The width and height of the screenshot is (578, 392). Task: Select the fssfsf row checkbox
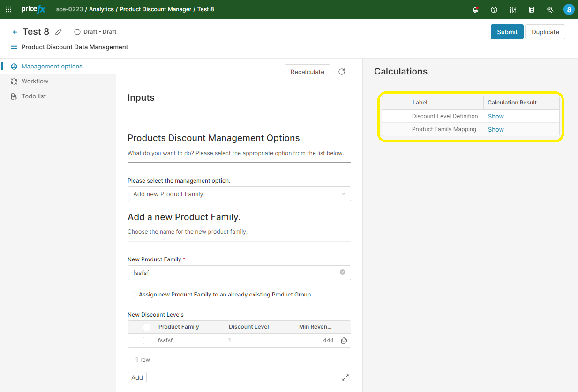pyautogui.click(x=147, y=340)
